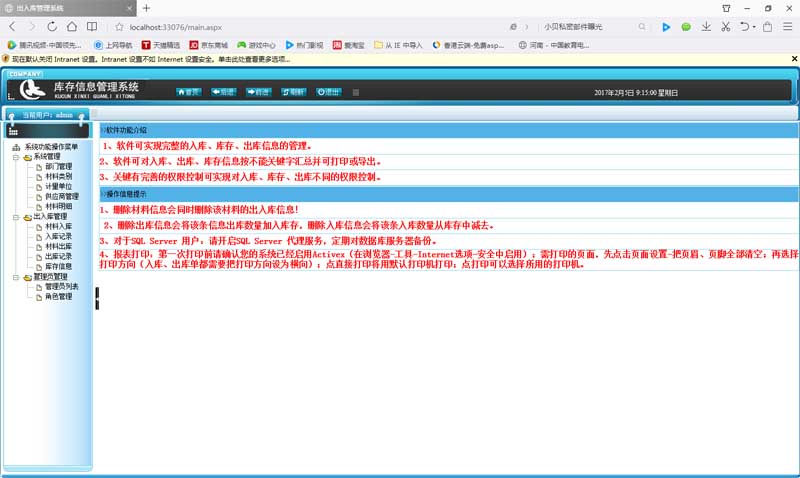
Task: Open the 香港云端 bookmark
Action: point(468,45)
